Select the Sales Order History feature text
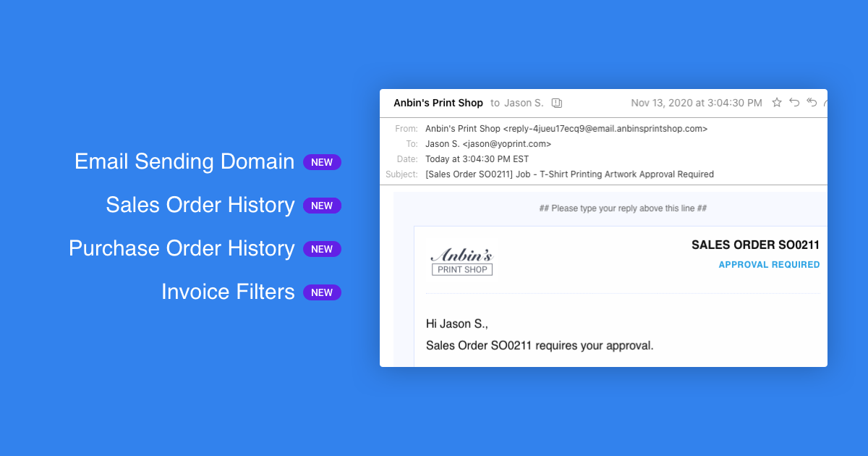The height and width of the screenshot is (456, 868). [x=200, y=205]
